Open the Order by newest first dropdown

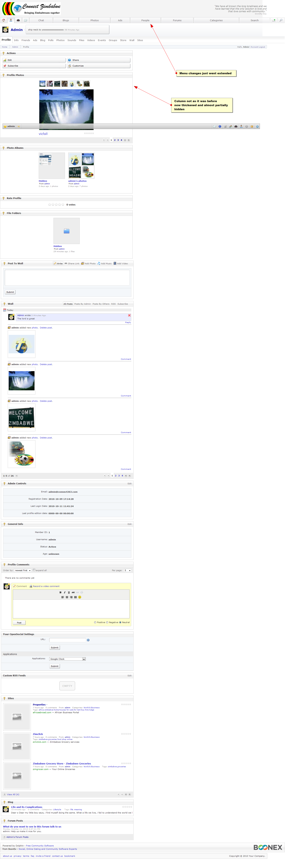(x=23, y=571)
